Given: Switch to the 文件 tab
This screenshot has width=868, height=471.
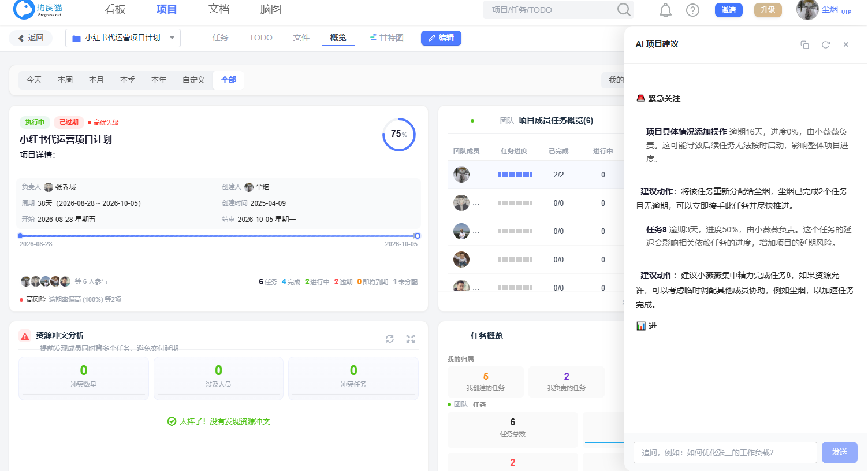Looking at the screenshot, I should [x=301, y=38].
